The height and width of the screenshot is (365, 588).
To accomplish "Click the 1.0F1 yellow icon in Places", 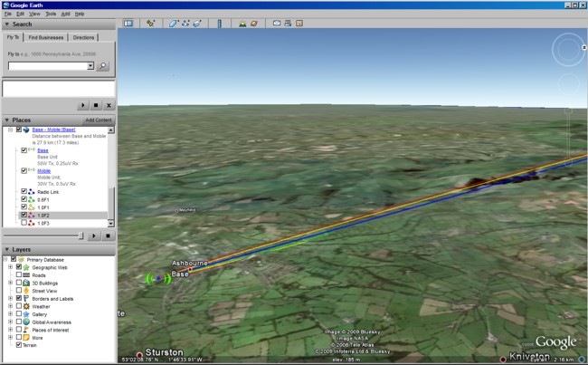I will [32, 207].
